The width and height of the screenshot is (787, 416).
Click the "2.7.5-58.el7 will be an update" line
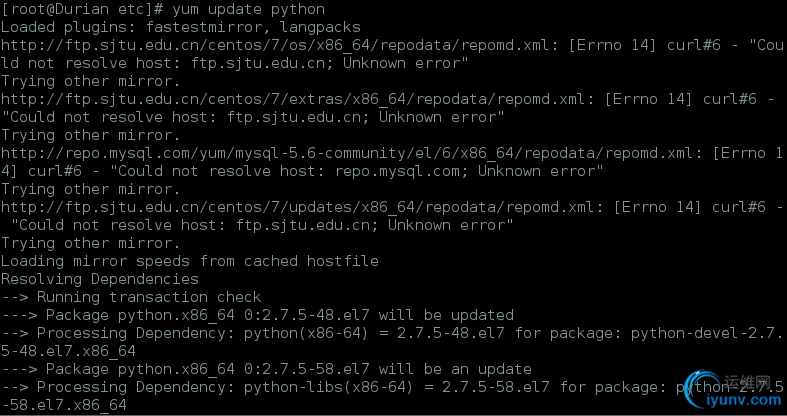click(267, 369)
